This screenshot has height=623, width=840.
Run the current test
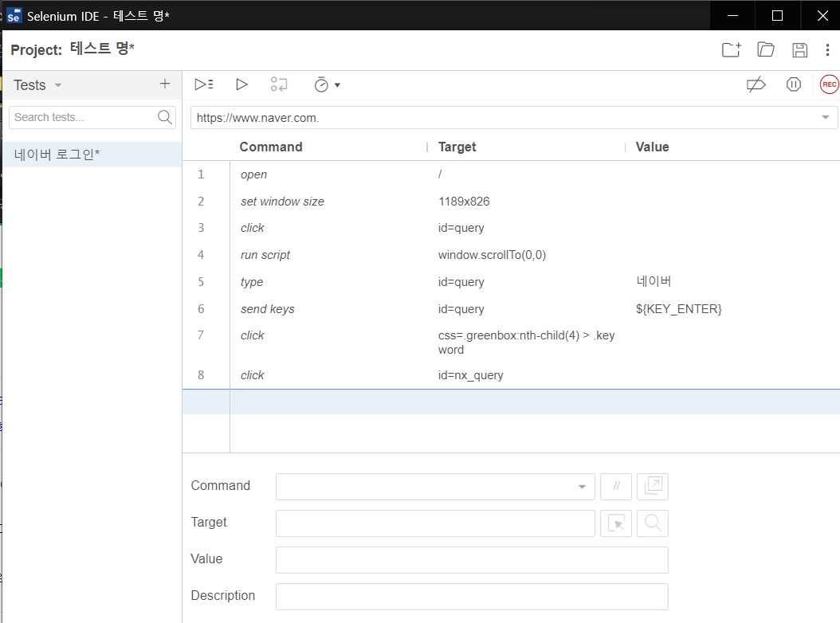pos(241,84)
